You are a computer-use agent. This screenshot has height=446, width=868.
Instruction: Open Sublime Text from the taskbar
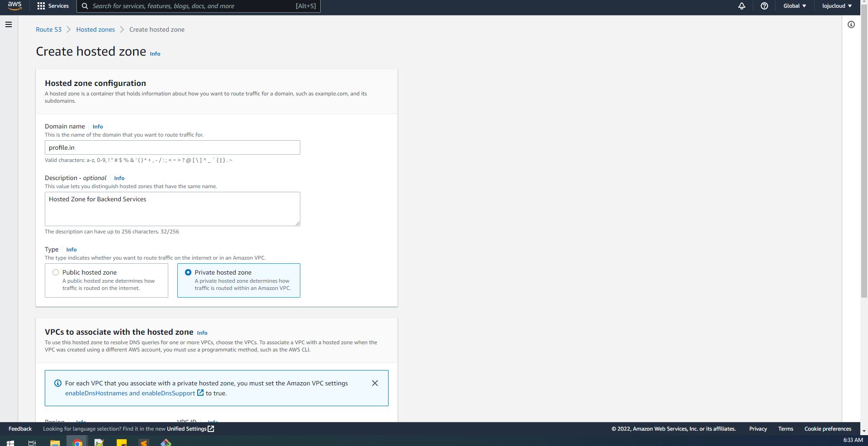click(143, 442)
